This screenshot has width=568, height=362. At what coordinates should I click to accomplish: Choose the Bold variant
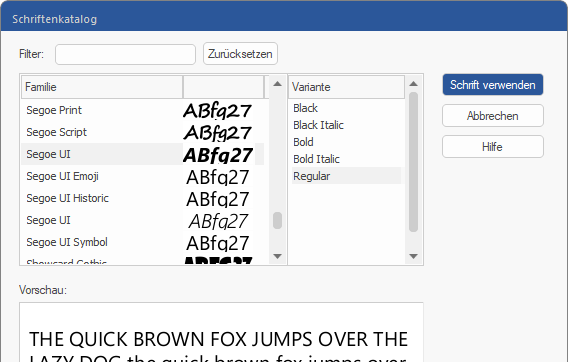(347, 142)
